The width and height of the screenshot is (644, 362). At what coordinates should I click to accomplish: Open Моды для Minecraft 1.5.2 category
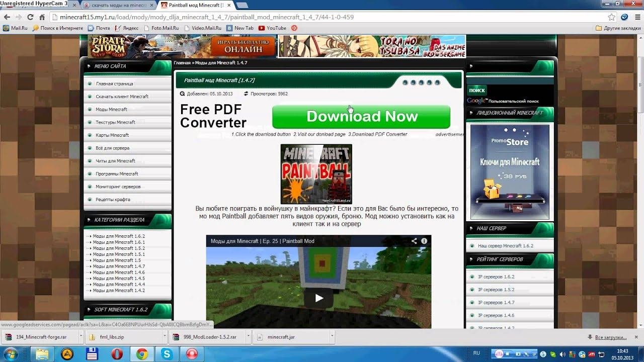(x=119, y=248)
